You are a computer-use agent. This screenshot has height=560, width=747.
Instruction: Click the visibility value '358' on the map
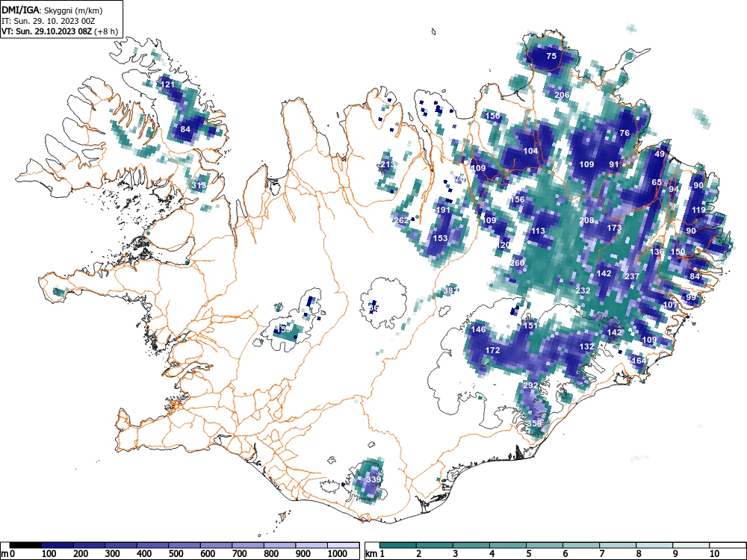coord(534,423)
